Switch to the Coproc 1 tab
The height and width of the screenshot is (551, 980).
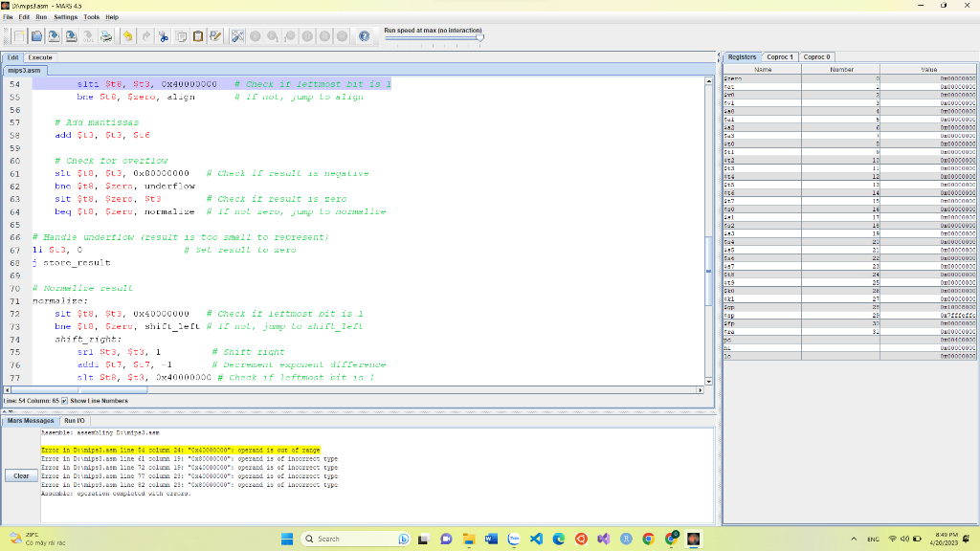[x=779, y=56]
